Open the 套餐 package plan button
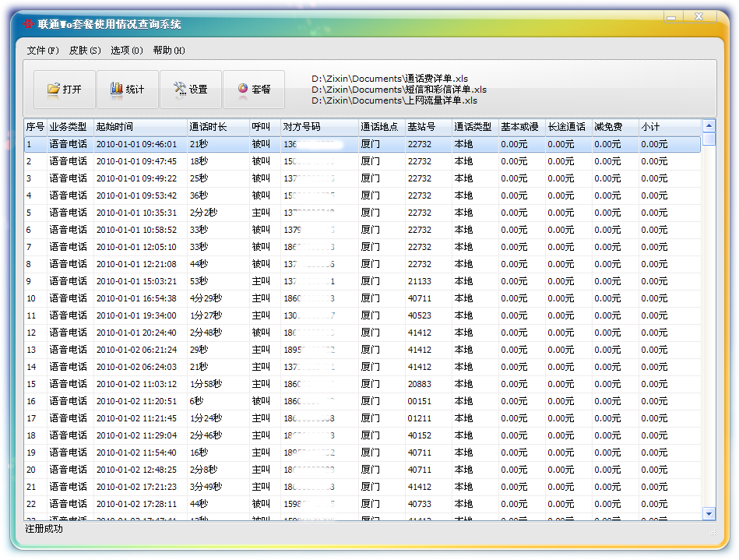 point(253,90)
